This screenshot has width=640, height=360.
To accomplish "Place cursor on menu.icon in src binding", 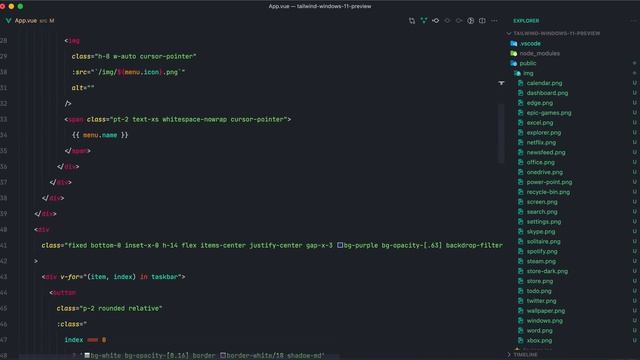I will click(x=142, y=72).
